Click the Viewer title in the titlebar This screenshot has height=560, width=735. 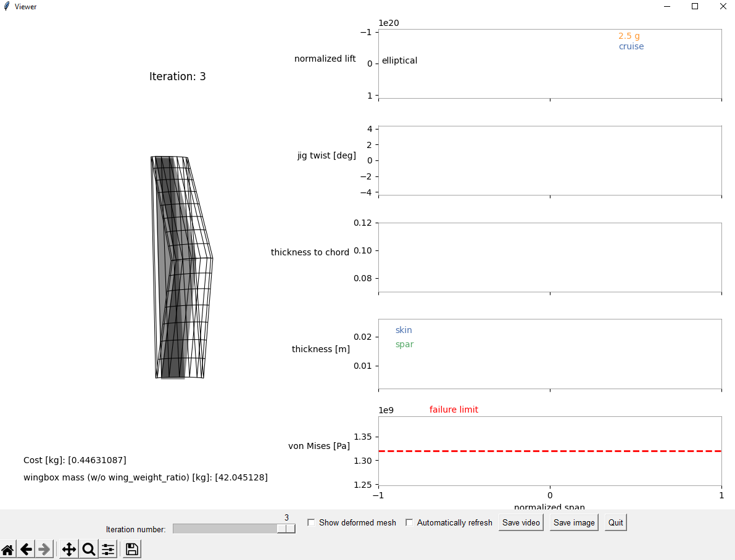point(26,6)
